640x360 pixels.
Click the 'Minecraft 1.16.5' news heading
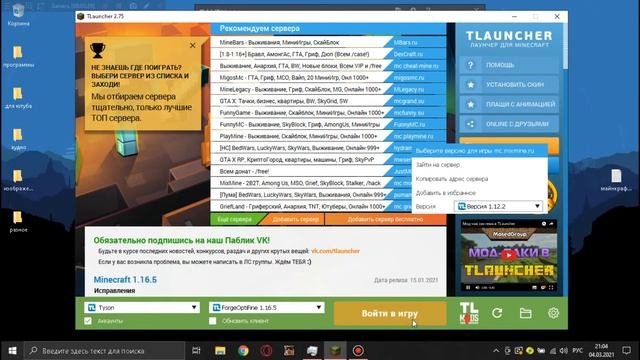[125, 280]
